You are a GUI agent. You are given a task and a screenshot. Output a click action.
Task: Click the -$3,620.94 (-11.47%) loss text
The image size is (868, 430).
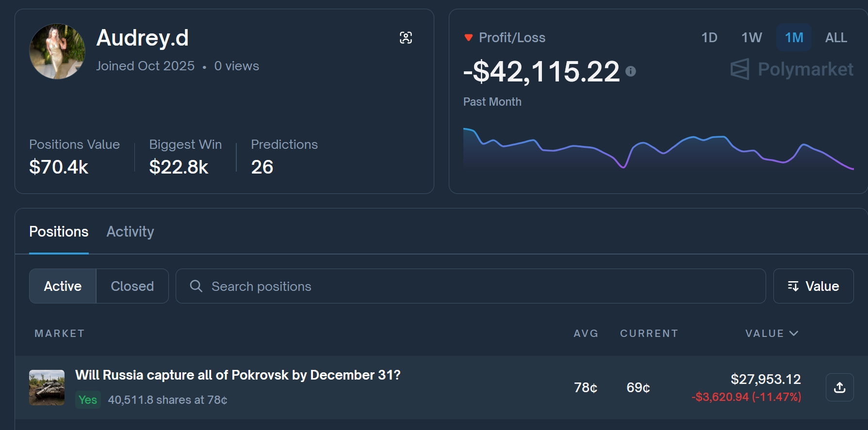746,397
